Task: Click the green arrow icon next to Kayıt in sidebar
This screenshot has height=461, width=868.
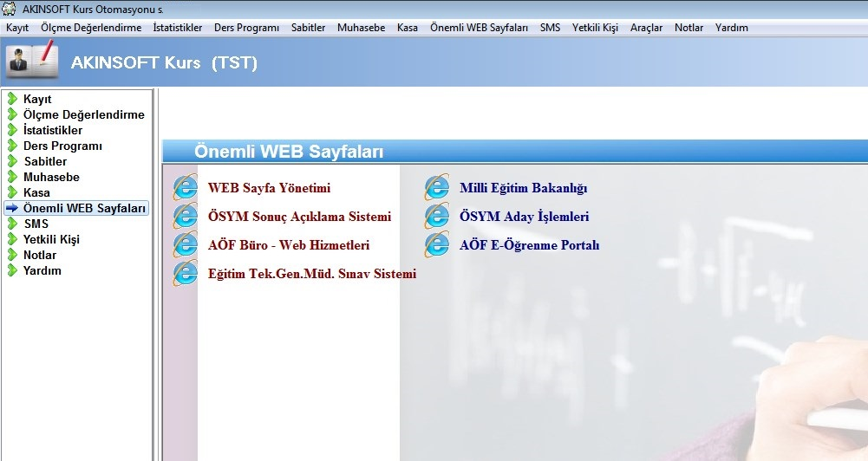Action: pos(12,99)
